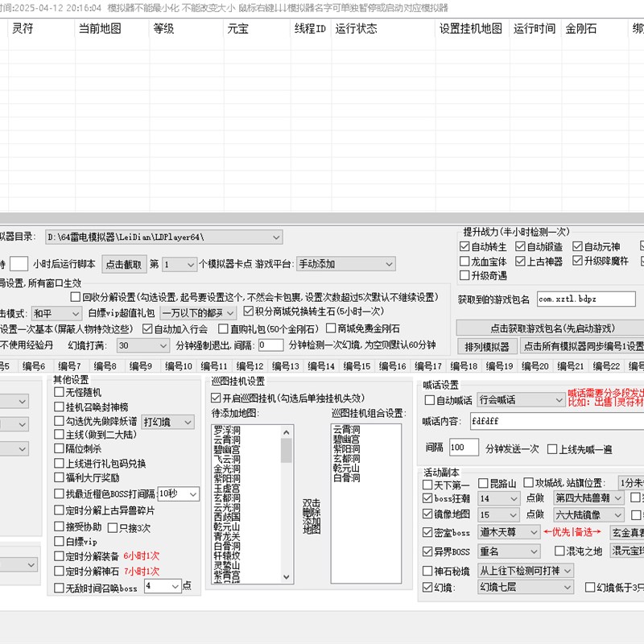This screenshot has width=644, height=644.
Task: Switch to 编号13 tab
Action: [286, 366]
